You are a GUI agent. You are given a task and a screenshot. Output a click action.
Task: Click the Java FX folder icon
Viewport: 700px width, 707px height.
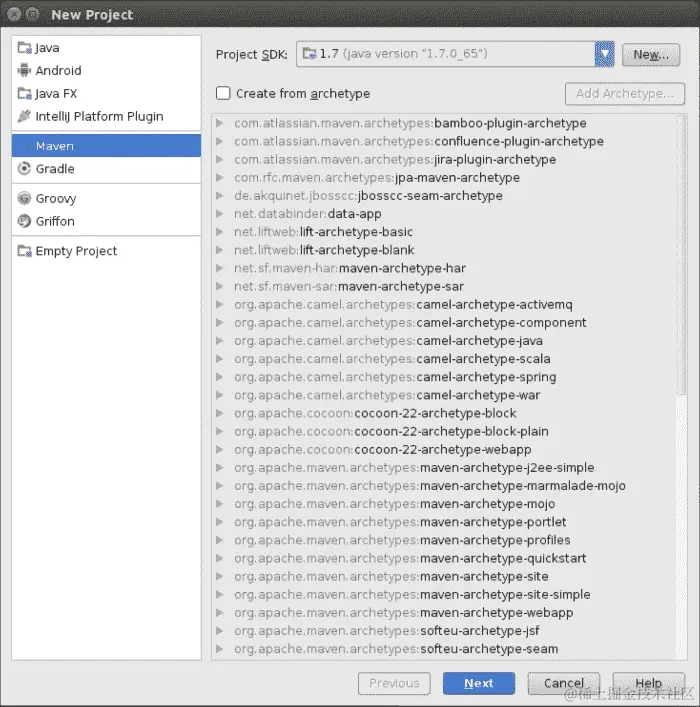click(24, 93)
